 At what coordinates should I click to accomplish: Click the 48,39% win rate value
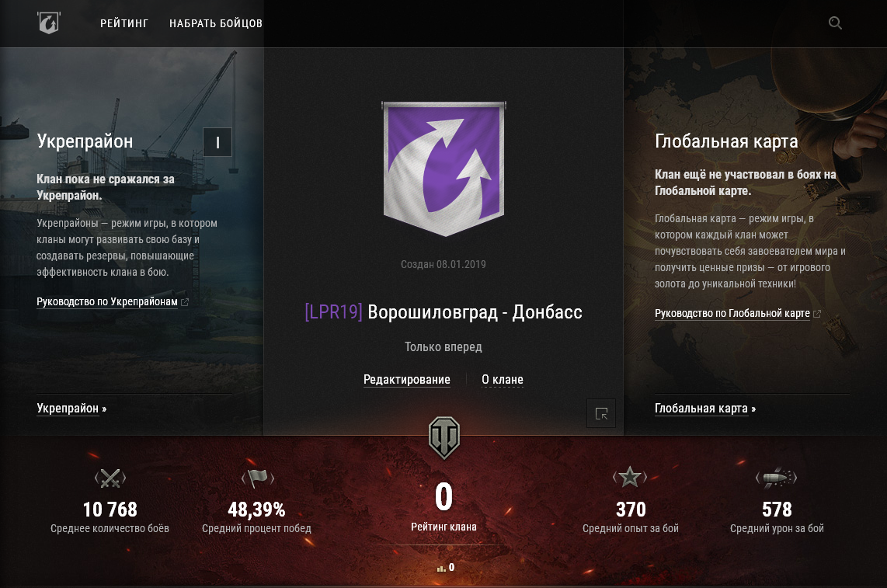tap(257, 510)
